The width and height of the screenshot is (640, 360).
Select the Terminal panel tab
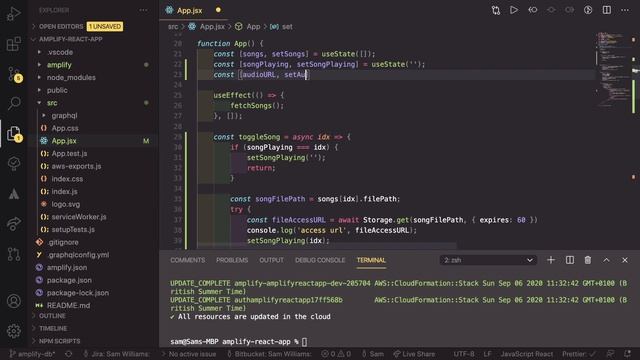(x=371, y=260)
